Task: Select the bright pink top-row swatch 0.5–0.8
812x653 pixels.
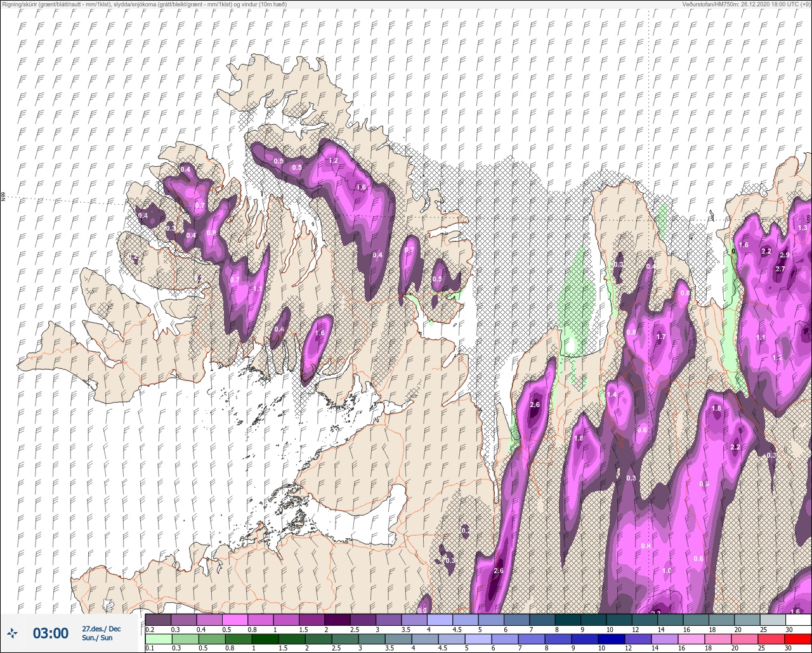Action: coord(235,619)
